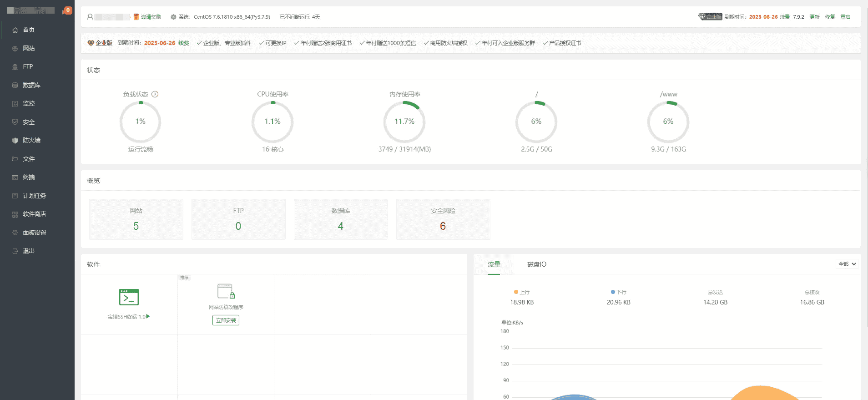The height and width of the screenshot is (400, 868).
Task: Click the 16 核心 CPU text
Action: (x=273, y=149)
